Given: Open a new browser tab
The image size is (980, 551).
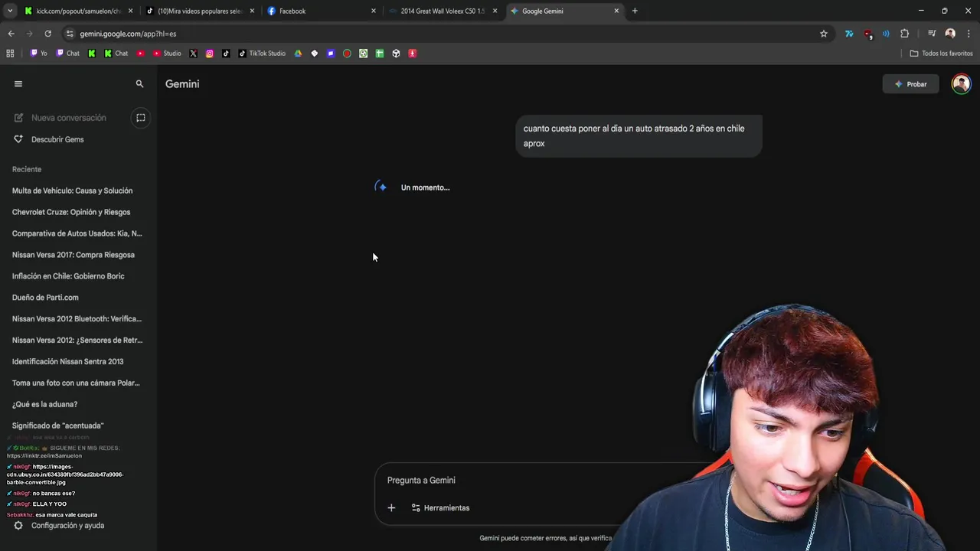Looking at the screenshot, I should (635, 11).
